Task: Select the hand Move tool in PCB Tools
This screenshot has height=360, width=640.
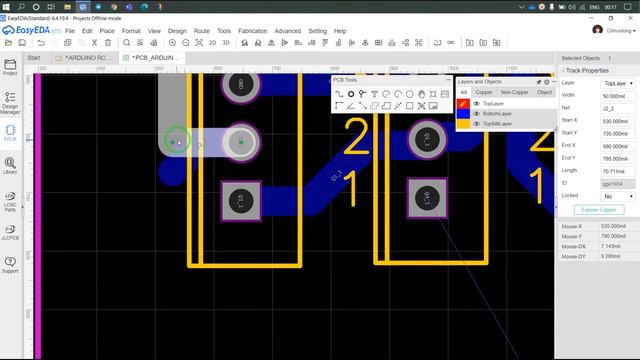Action: click(x=421, y=94)
